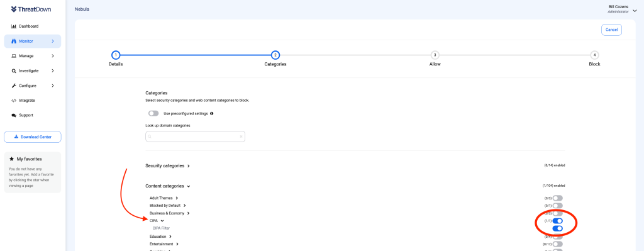644x251 pixels.
Task: Open the Configure menu item
Action: 28,86
